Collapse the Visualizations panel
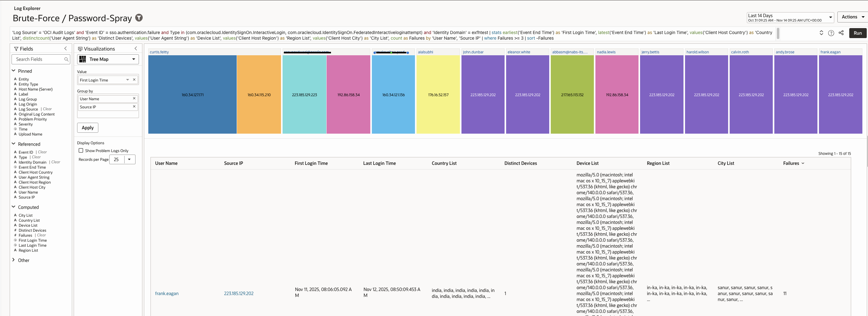 pyautogui.click(x=136, y=49)
